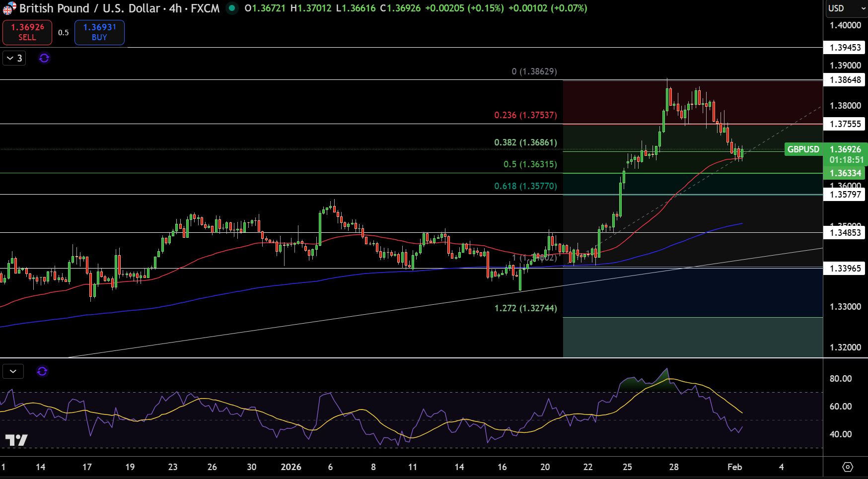Screen dimensions: 868x479
Task: Click the 80.00 RSI scale value
Action: 841,379
